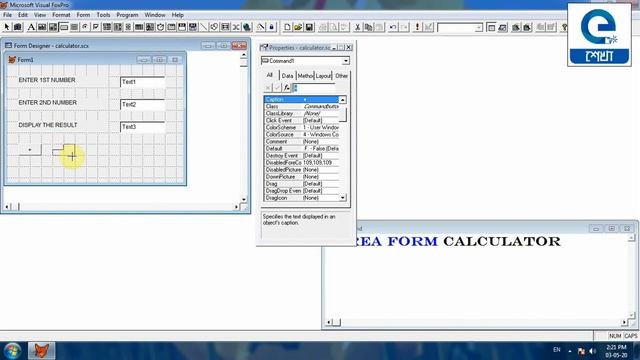The image size is (640, 360).
Task: Run the form with the red exclamation icon
Action: (417, 27)
